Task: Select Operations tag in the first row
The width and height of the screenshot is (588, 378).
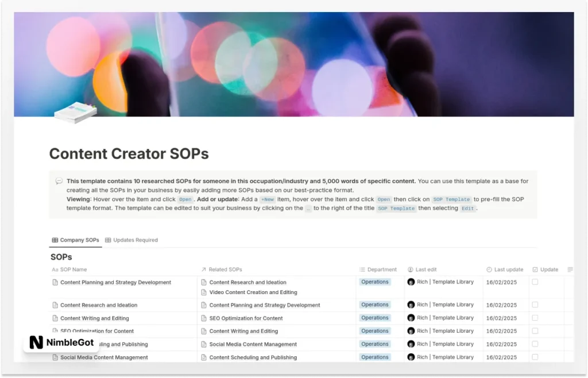Action: pos(375,282)
